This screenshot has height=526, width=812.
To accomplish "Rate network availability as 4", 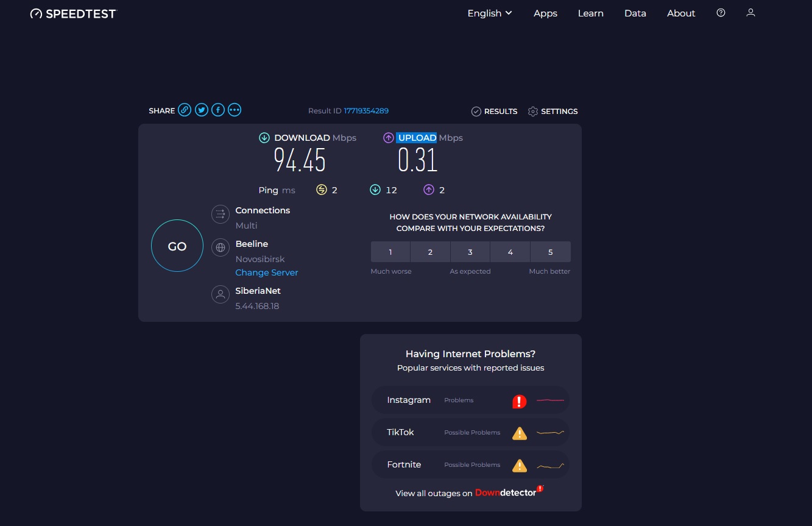I will (510, 252).
